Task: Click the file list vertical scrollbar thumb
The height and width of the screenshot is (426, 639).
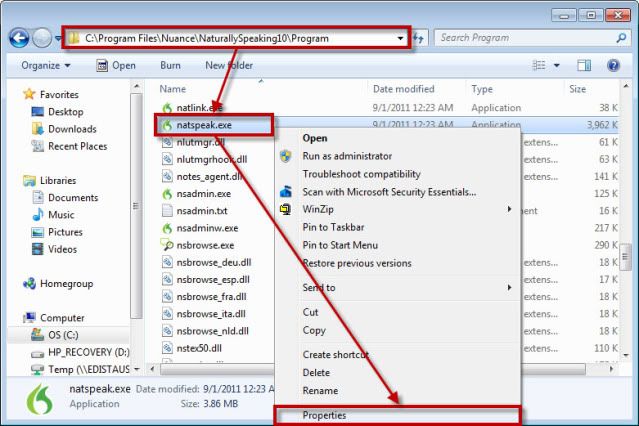Action: (625, 256)
